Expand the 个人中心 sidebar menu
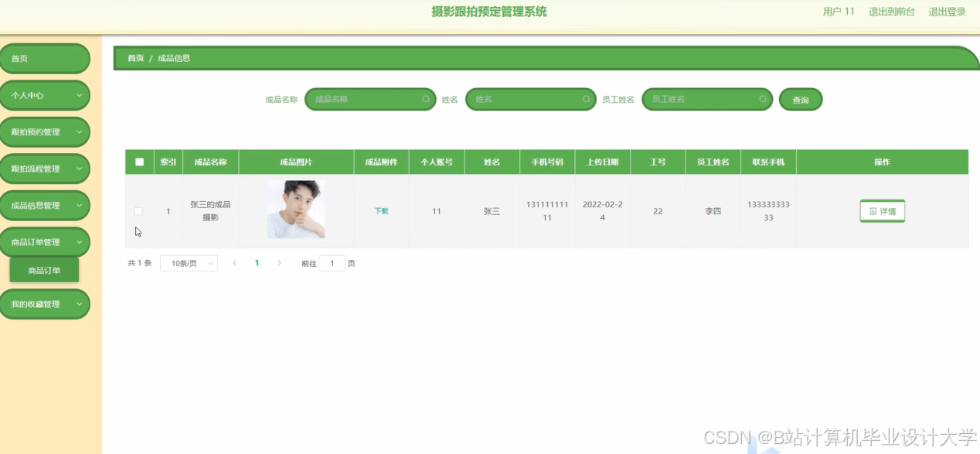This screenshot has height=454, width=980. click(x=45, y=95)
